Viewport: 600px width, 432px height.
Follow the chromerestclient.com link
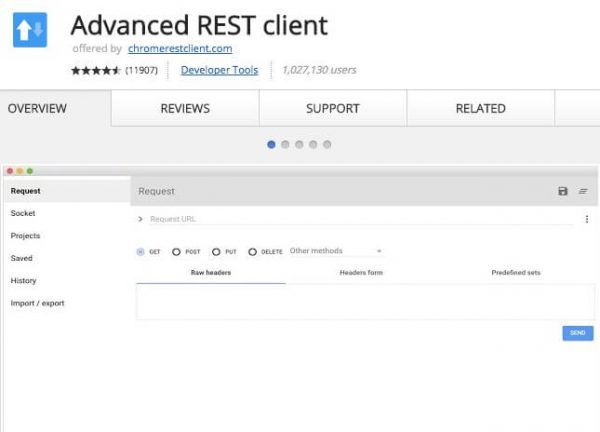pos(180,49)
